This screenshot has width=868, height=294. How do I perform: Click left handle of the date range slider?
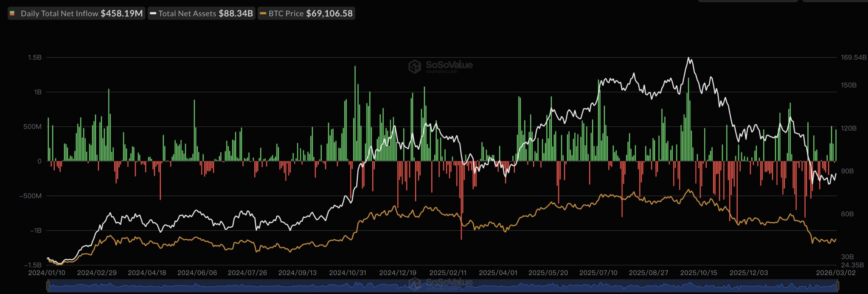(x=48, y=286)
